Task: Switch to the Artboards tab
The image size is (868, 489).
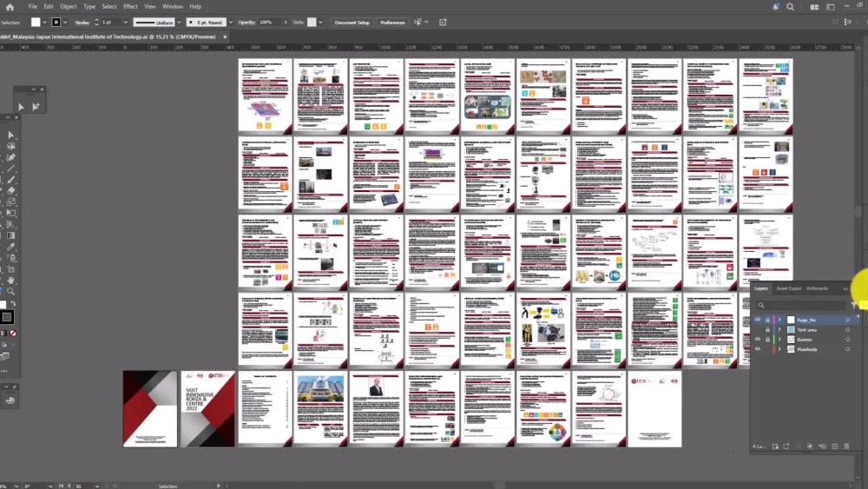Action: click(x=817, y=288)
